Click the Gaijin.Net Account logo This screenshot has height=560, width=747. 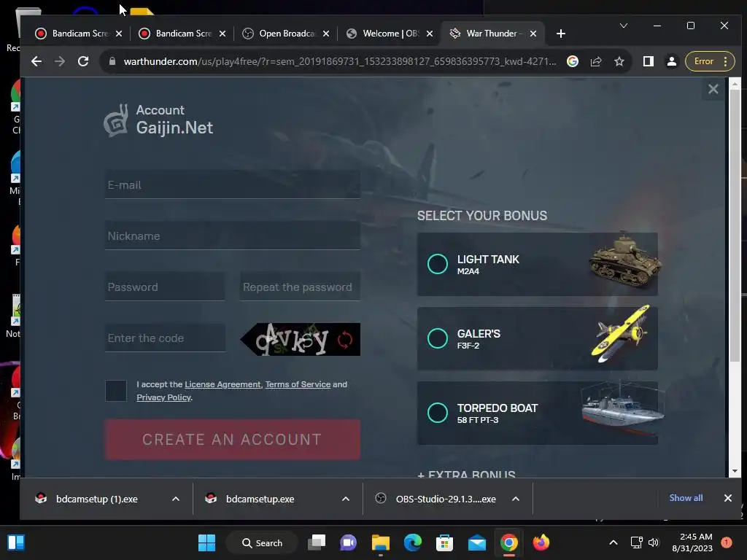(158, 120)
